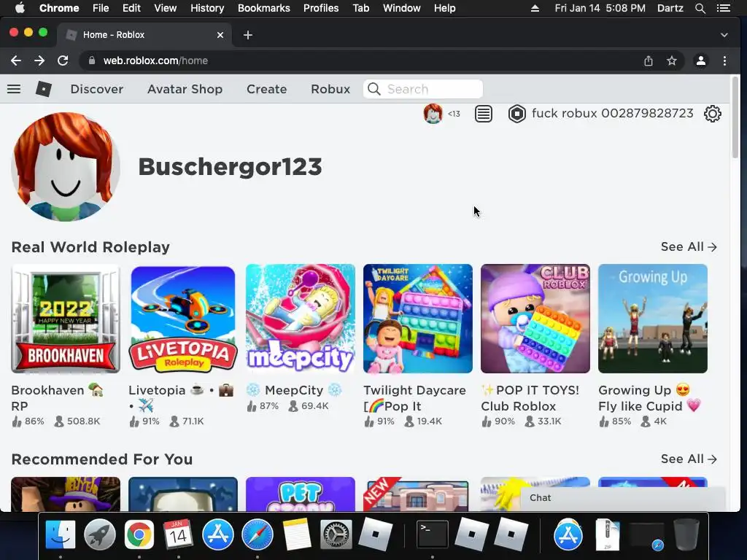Bookmark this page with the star icon

671,61
